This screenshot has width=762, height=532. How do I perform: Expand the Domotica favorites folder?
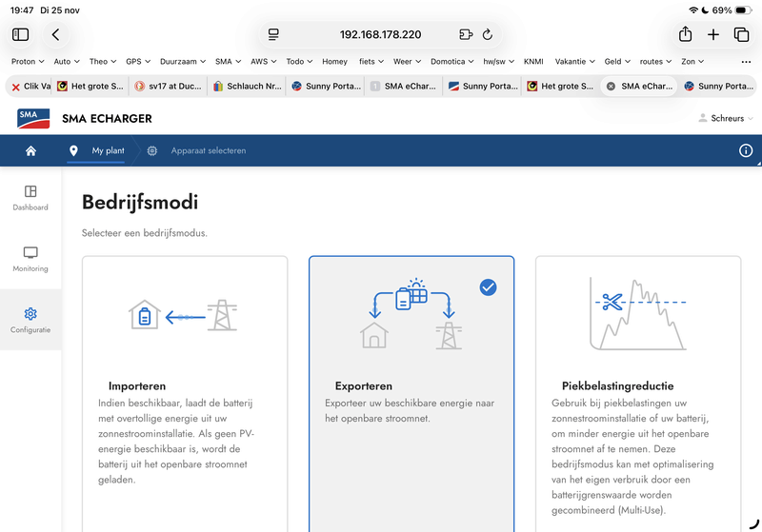click(x=451, y=62)
